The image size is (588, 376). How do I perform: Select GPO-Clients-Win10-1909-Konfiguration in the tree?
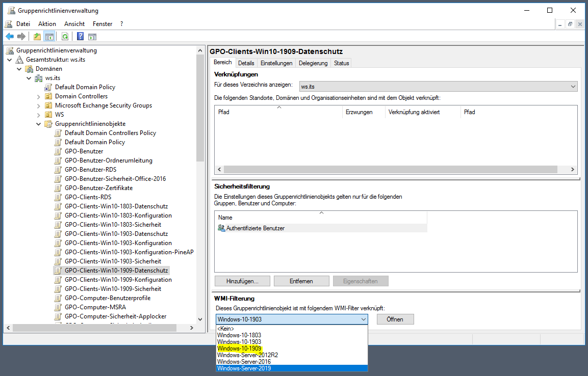point(118,280)
